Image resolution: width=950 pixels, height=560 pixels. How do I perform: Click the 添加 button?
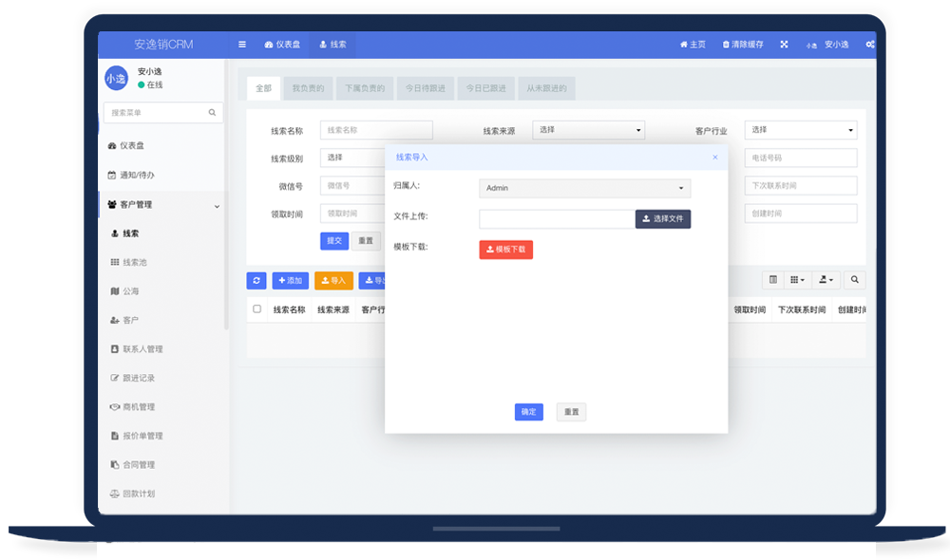click(290, 281)
